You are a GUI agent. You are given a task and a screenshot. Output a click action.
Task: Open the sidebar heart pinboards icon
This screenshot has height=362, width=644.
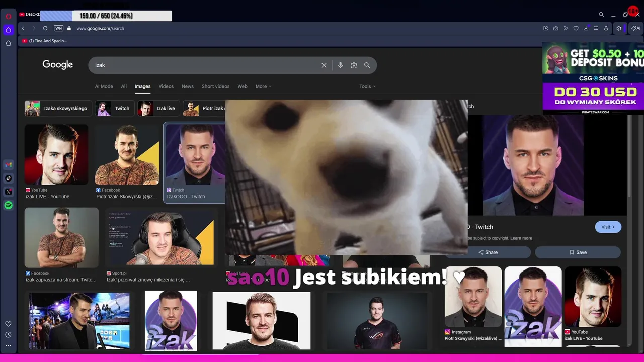(8, 324)
